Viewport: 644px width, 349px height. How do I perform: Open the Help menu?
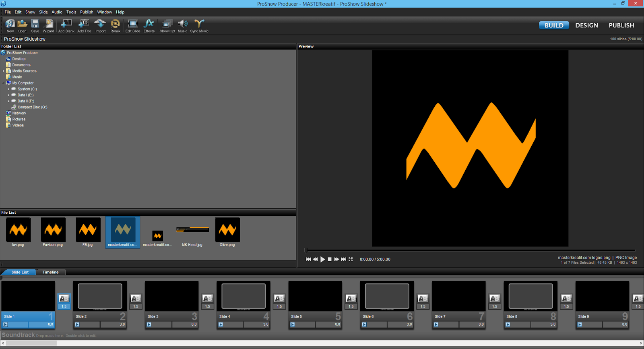point(120,12)
